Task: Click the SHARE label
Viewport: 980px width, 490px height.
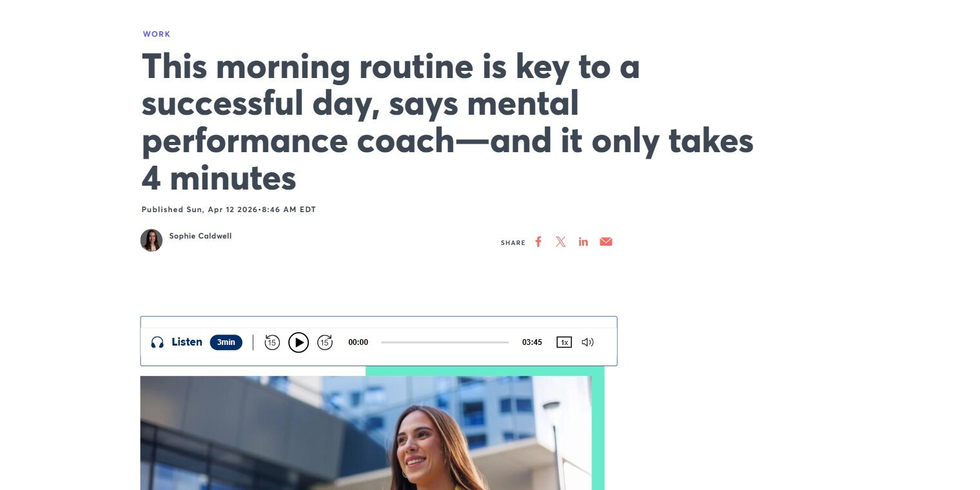Action: [513, 243]
